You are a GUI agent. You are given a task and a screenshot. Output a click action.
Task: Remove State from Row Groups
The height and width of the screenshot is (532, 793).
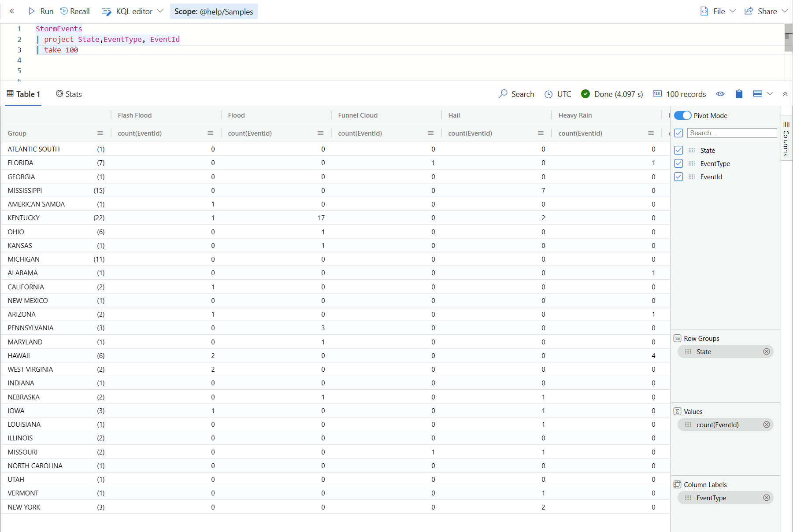[x=767, y=351]
